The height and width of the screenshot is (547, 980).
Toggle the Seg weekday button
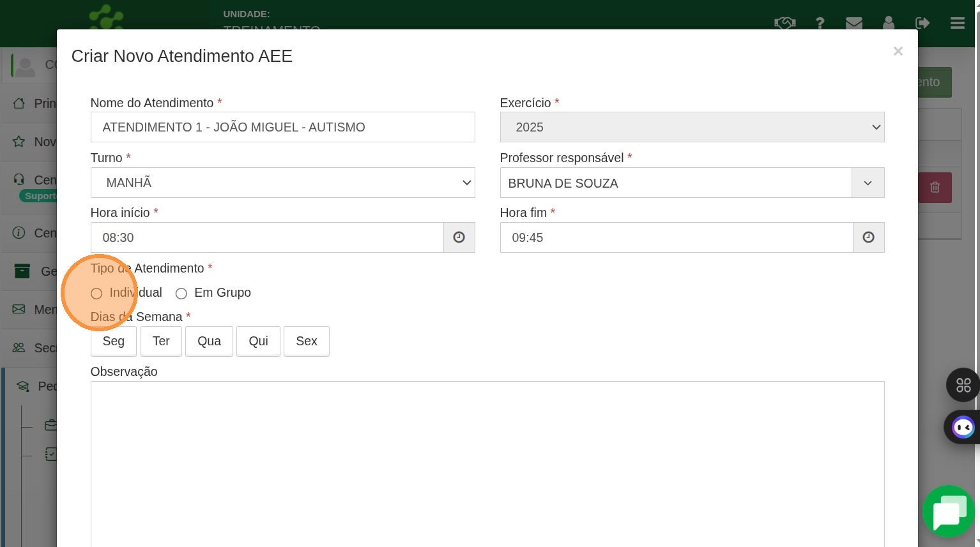tap(114, 341)
